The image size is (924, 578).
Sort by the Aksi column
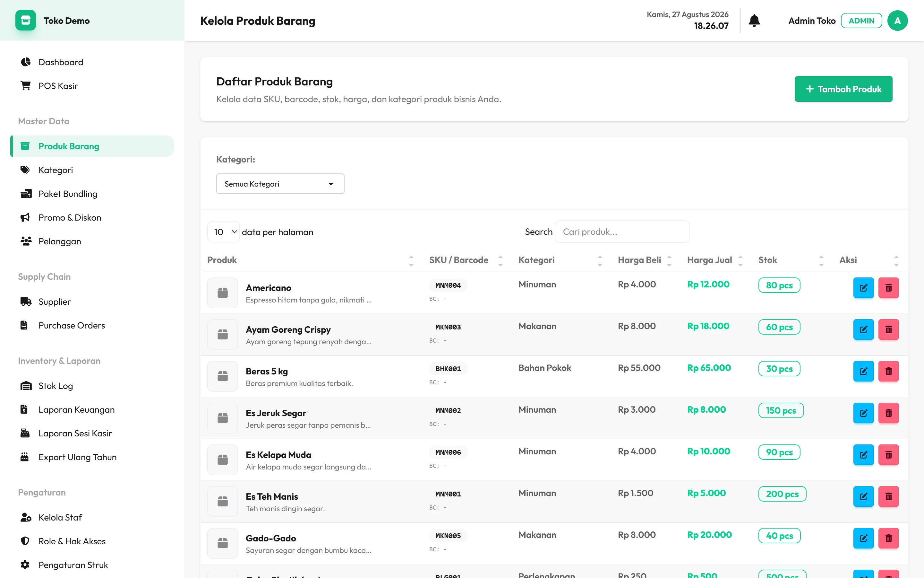(870, 260)
